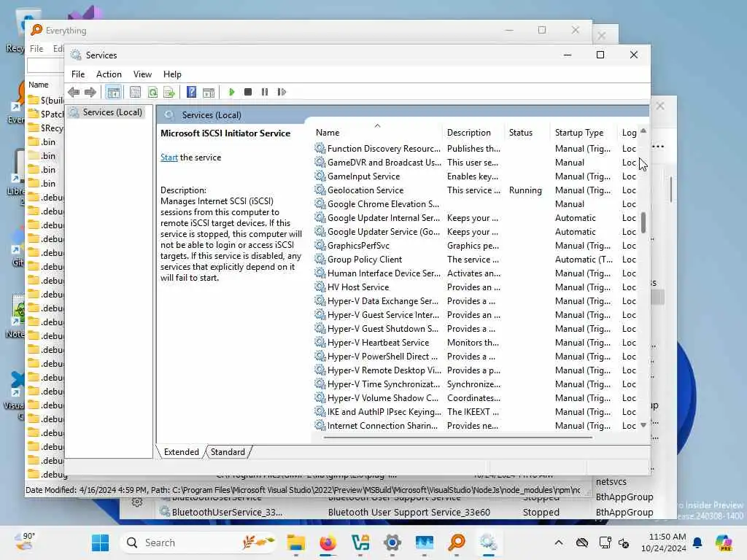
Task: Click the GameDVR and Broadcast service icon
Action: pos(320,163)
